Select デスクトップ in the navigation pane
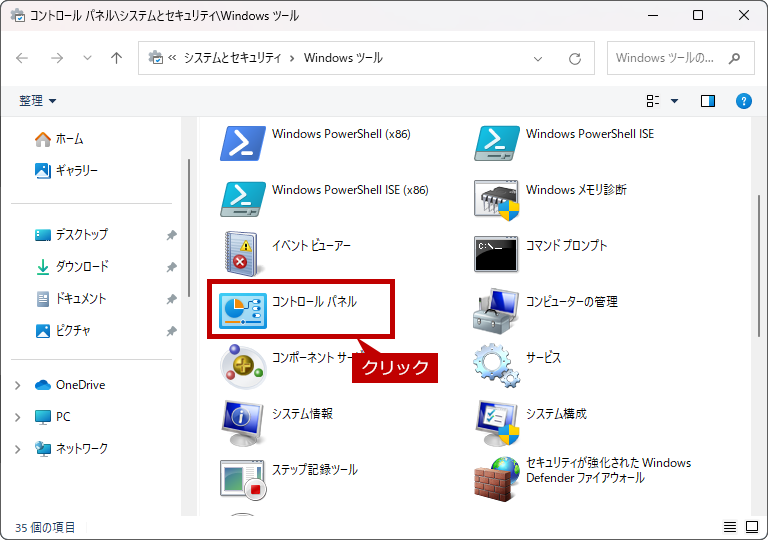This screenshot has width=768, height=540. click(81, 235)
